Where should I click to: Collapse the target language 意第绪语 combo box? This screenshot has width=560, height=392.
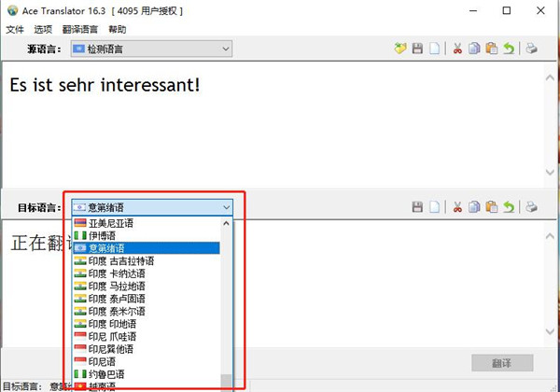[226, 207]
